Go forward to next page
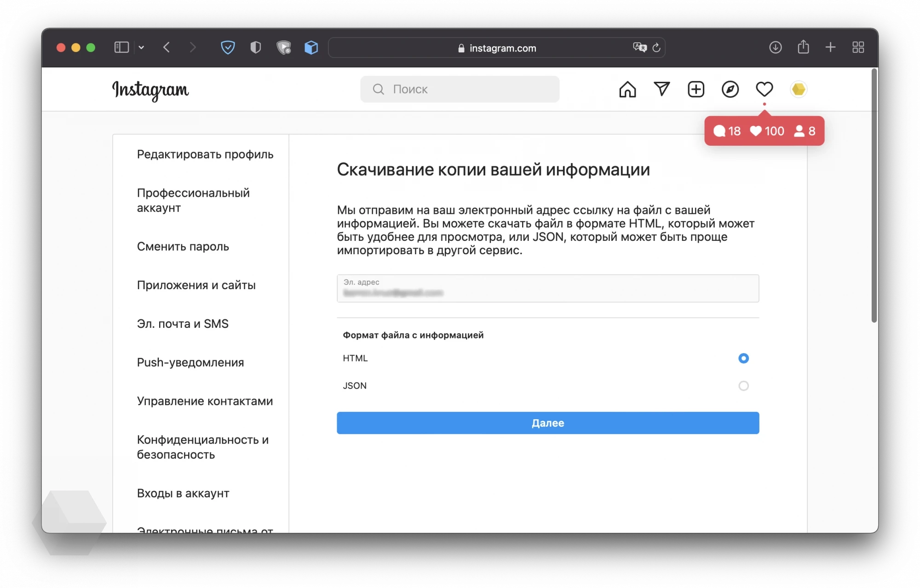Screen dimensions: 920x588 click(193, 47)
